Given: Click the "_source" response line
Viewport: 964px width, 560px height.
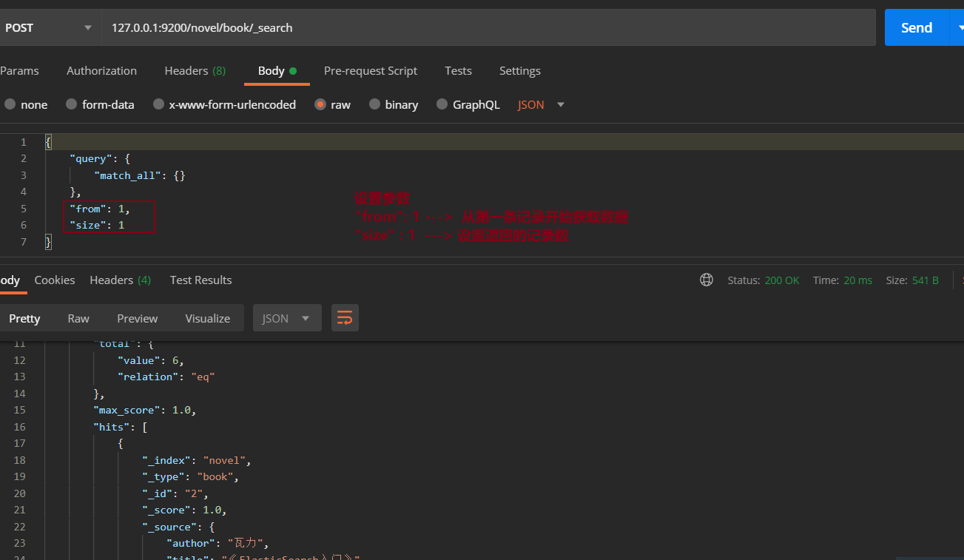Looking at the screenshot, I should coord(179,527).
